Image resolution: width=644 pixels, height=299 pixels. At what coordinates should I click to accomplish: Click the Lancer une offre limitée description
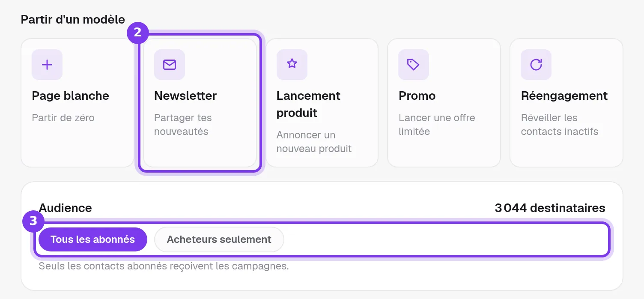coord(437,125)
